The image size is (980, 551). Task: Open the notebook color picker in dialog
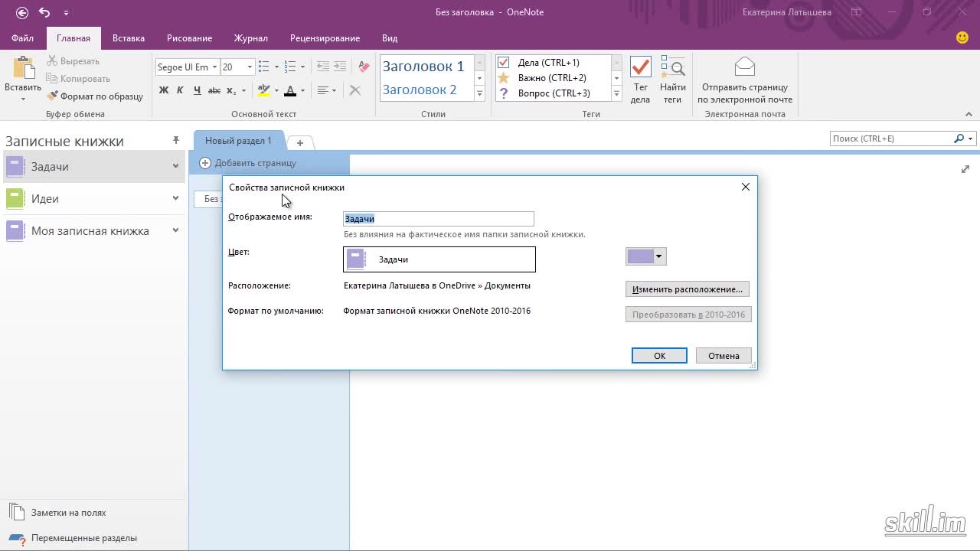click(646, 256)
